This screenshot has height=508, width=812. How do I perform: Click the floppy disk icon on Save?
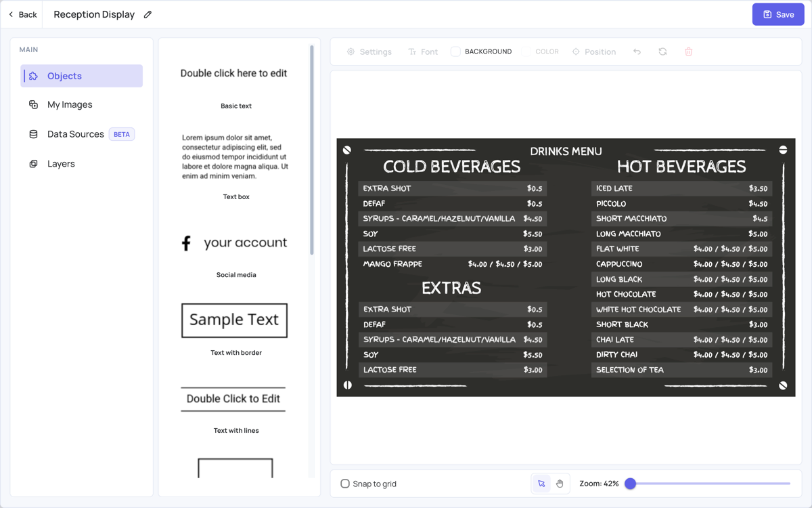tap(767, 14)
